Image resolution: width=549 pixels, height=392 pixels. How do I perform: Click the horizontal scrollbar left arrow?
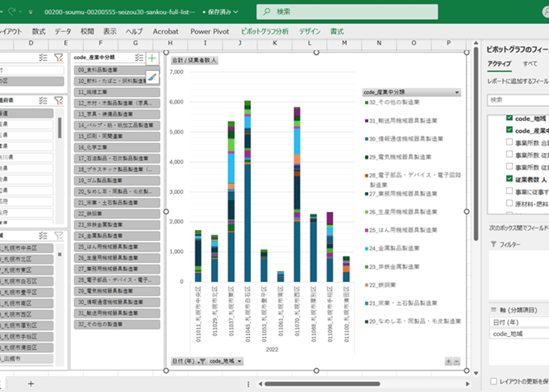click(260, 384)
